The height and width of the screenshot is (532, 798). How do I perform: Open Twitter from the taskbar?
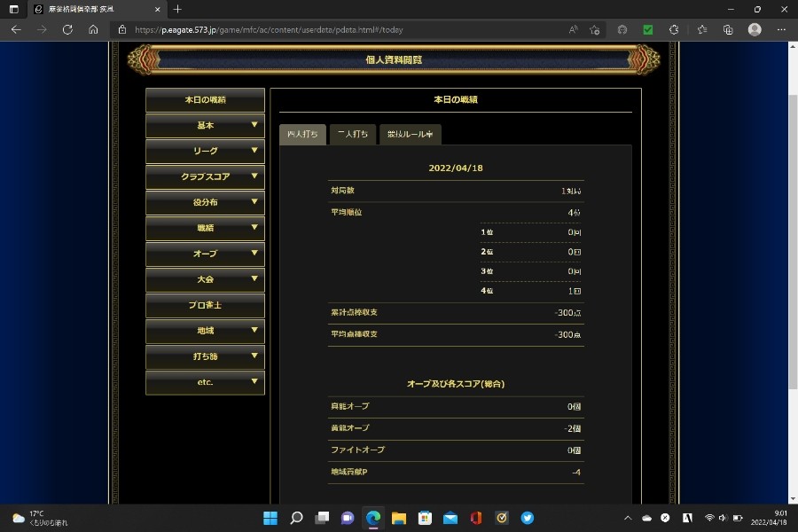click(x=528, y=518)
